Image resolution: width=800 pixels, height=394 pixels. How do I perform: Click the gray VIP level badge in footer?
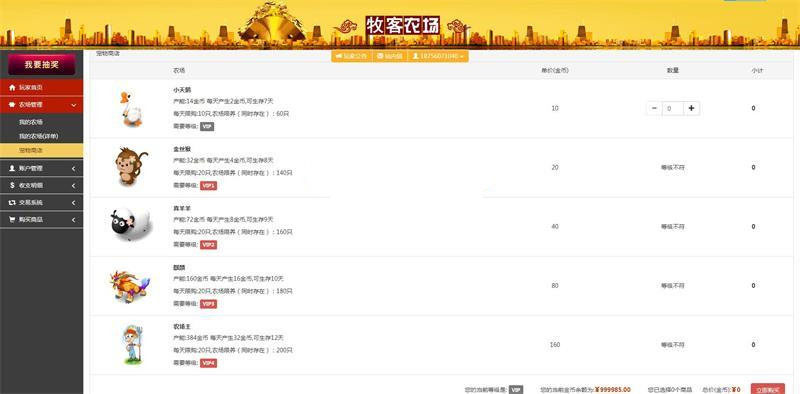(516, 390)
